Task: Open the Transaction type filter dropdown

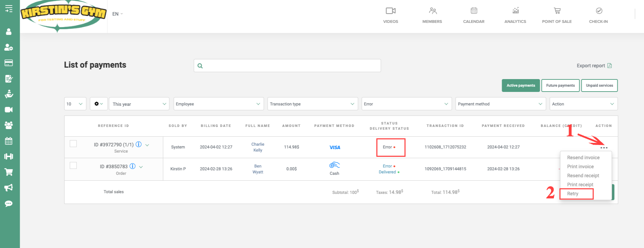Action: coord(312,104)
